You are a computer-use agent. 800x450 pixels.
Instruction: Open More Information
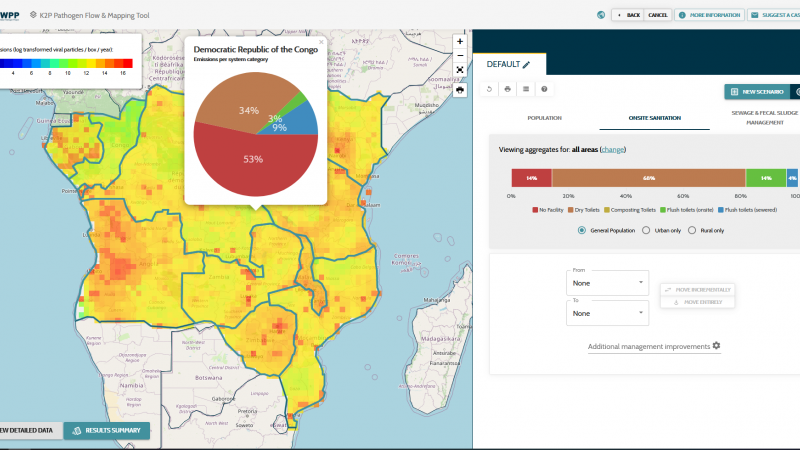pos(710,15)
